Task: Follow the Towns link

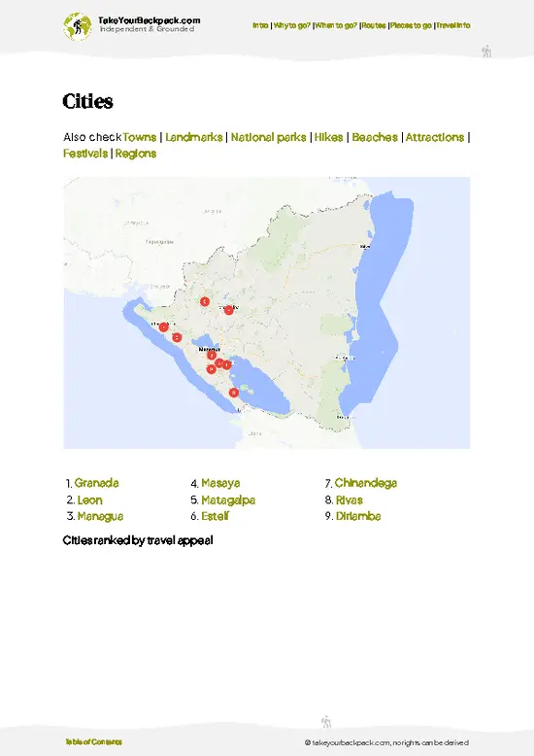Action: tap(139, 137)
